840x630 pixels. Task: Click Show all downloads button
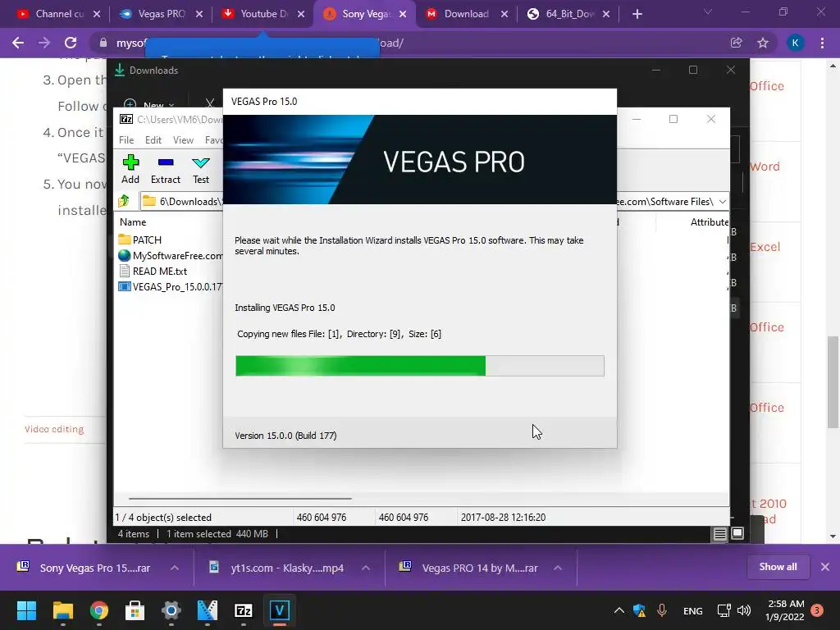pos(778,567)
